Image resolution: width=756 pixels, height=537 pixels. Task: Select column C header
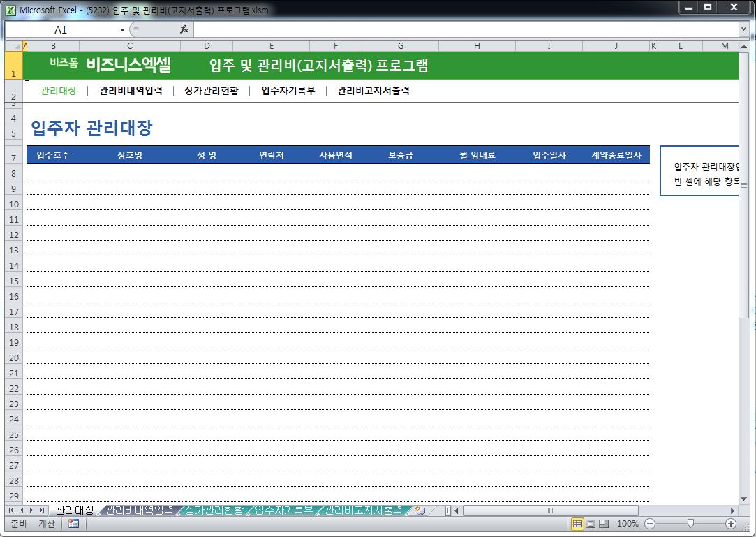pos(130,46)
